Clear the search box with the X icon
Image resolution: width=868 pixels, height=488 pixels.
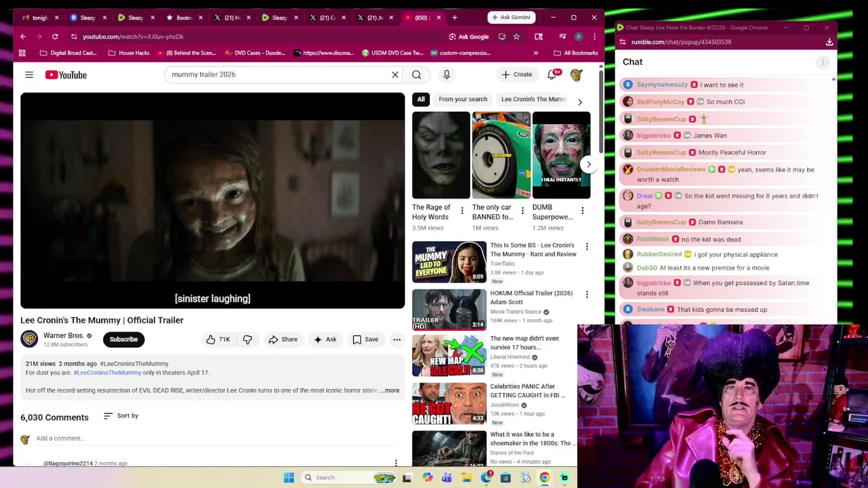pos(395,75)
